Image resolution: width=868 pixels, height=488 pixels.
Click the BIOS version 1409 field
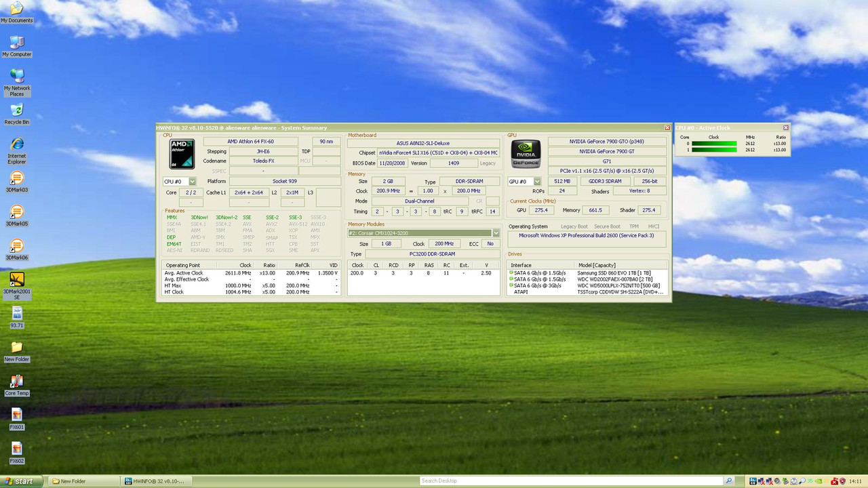pos(454,163)
